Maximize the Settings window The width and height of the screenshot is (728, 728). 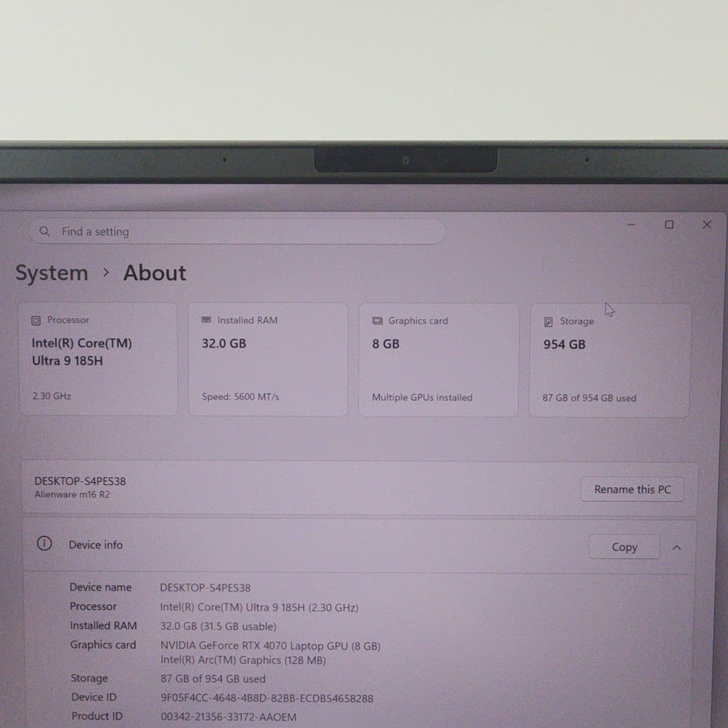coord(669,225)
